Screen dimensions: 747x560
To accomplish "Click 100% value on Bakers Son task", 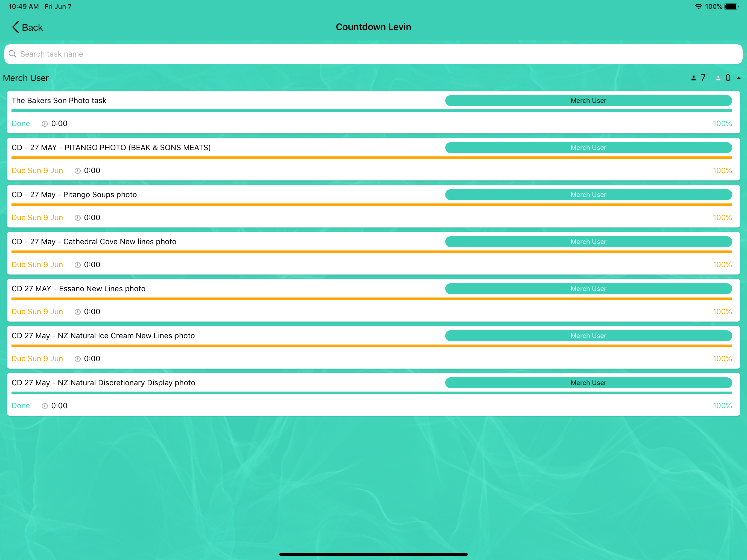I will click(722, 124).
